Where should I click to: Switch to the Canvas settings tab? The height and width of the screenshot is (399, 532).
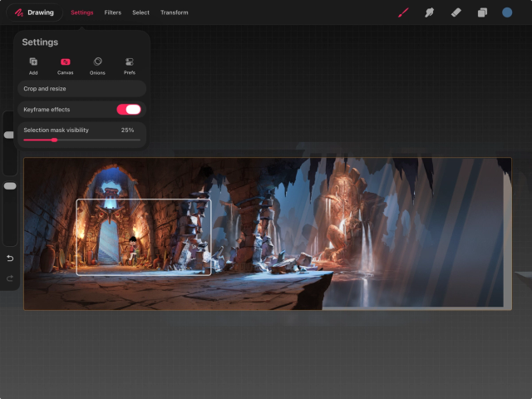click(x=65, y=66)
